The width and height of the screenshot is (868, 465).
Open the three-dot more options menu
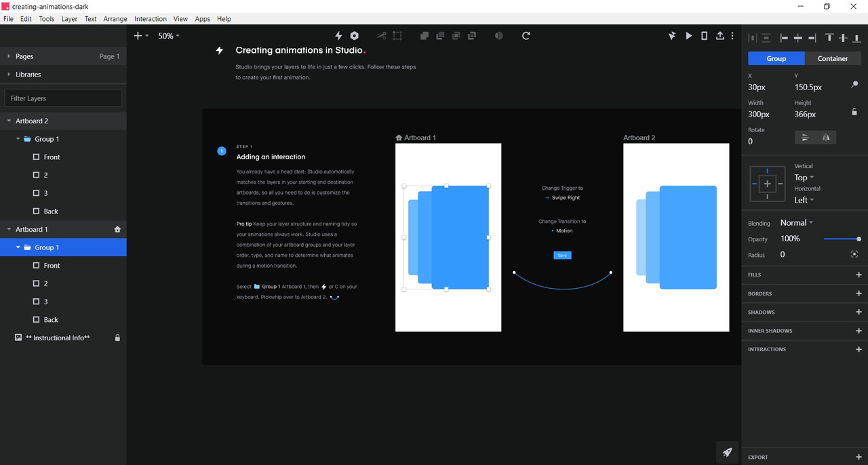point(732,36)
